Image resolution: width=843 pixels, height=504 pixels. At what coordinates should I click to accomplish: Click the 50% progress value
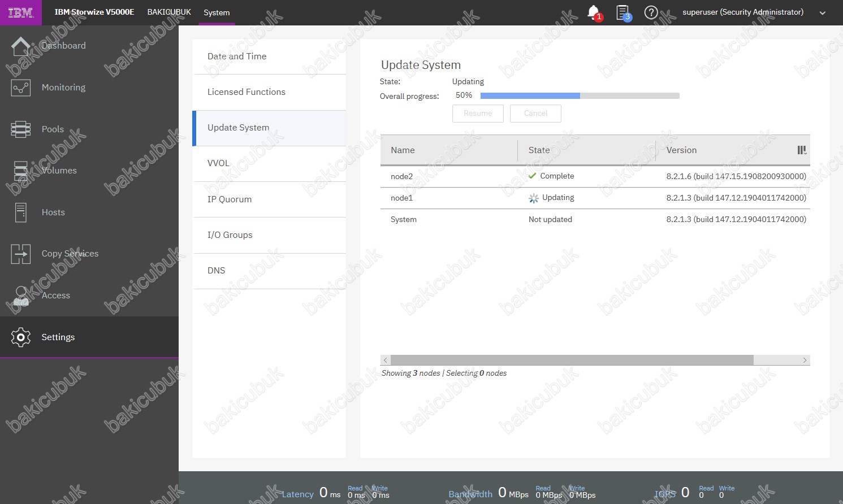pyautogui.click(x=464, y=95)
